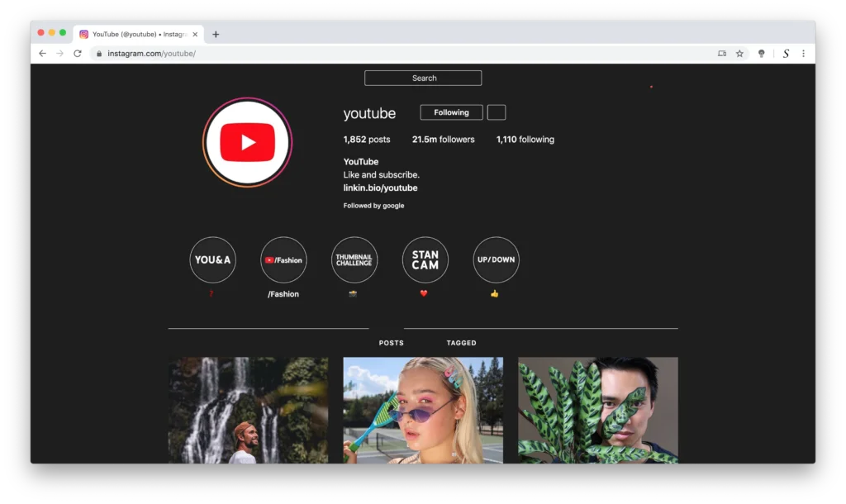Open YouTube profile picture story

[x=248, y=142]
